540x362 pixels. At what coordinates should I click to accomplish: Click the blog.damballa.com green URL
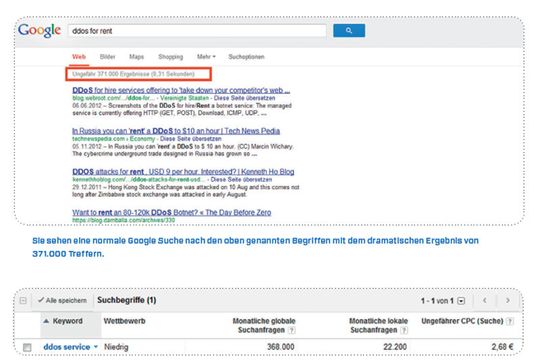[x=124, y=220]
